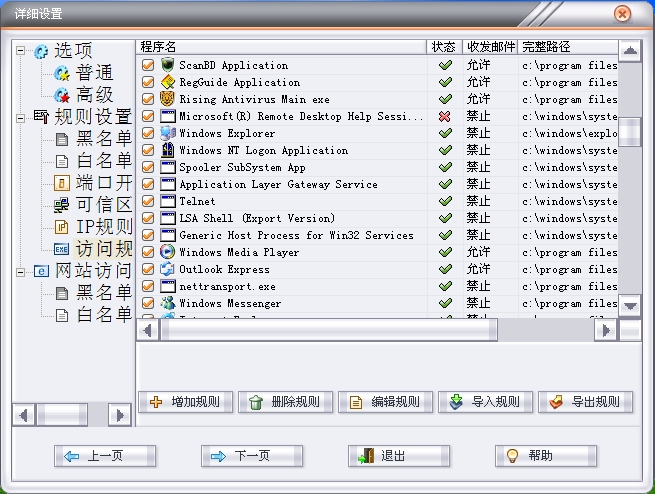The image size is (655, 494).
Task: Collapse the 网站访问 tree node
Action: (x=20, y=272)
